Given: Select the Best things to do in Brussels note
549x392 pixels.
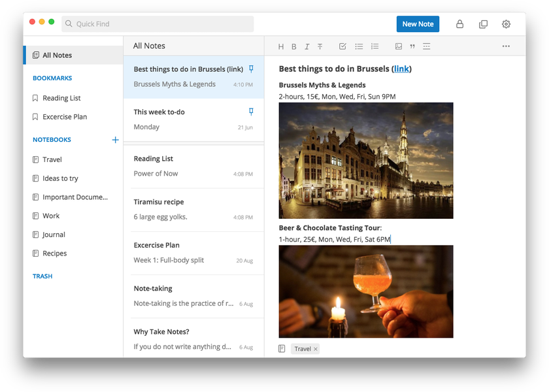Looking at the screenshot, I should [193, 77].
